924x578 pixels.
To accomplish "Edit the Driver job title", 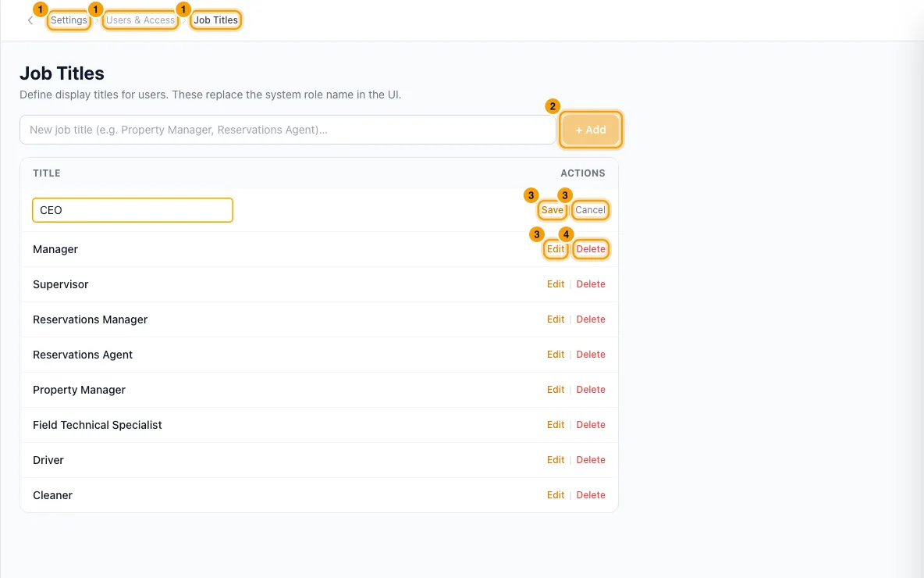I will click(556, 460).
